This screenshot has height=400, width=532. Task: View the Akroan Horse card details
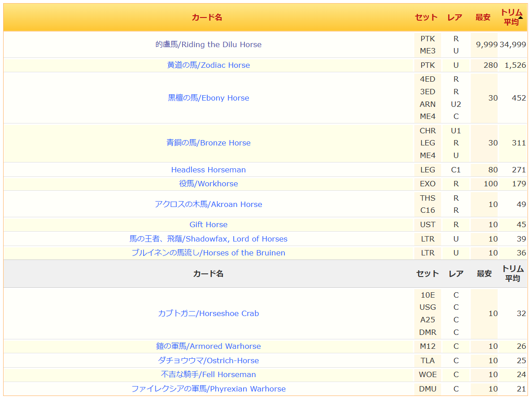pos(208,204)
